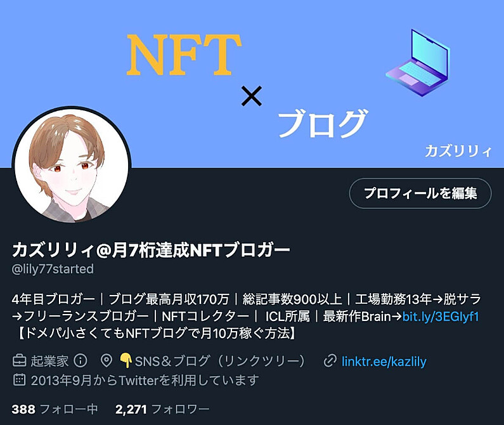This screenshot has height=425, width=504.
Task: Click the briefcase icon beside 起業家
Action: pyautogui.click(x=19, y=361)
